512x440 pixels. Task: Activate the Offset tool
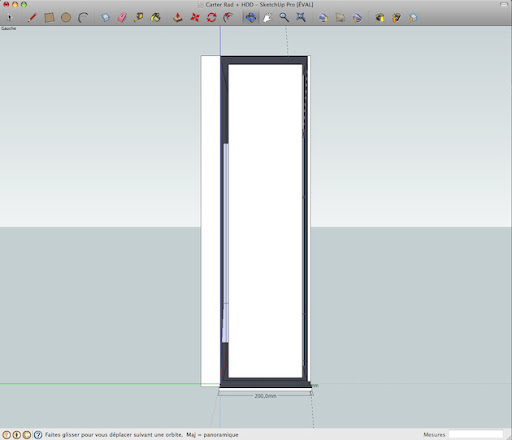tap(228, 17)
